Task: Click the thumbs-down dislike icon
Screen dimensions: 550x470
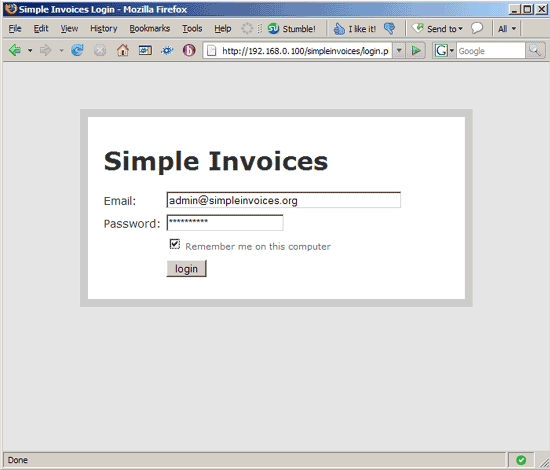Action: tap(389, 28)
